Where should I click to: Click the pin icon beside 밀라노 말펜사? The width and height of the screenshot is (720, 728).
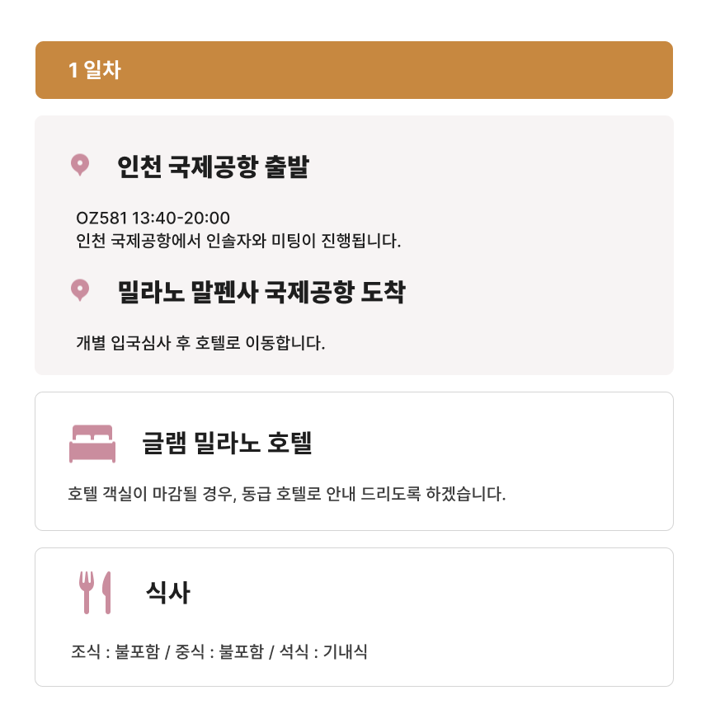click(79, 290)
